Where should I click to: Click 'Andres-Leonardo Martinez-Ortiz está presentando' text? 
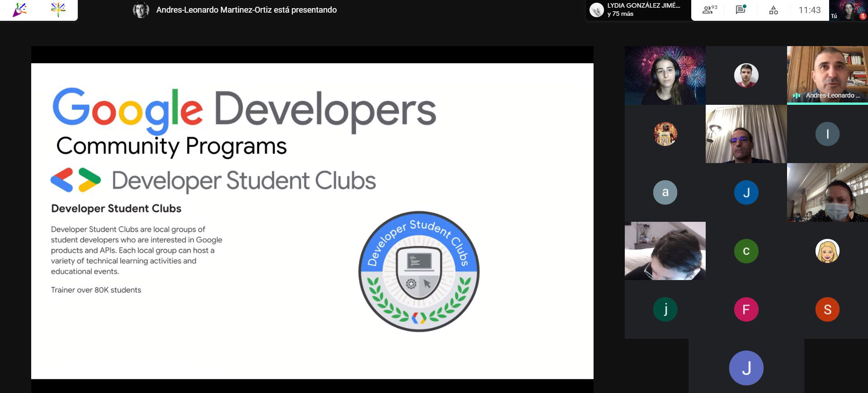point(246,10)
